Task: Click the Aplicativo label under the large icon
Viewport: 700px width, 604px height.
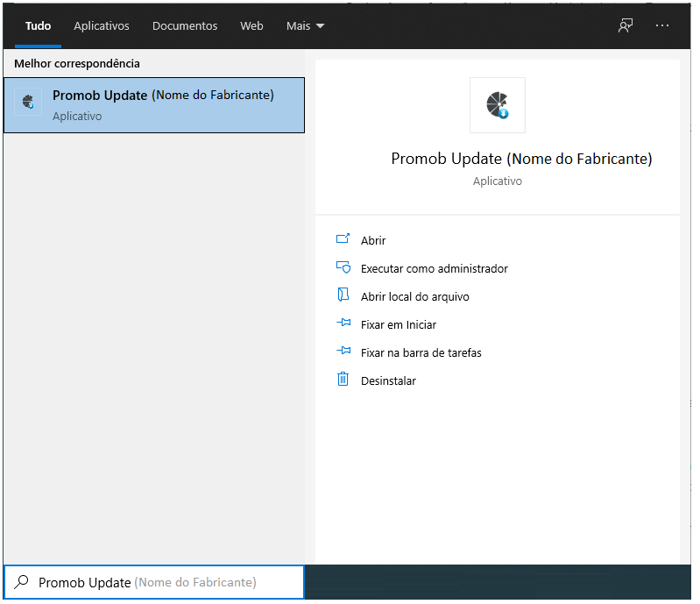Action: (x=498, y=181)
